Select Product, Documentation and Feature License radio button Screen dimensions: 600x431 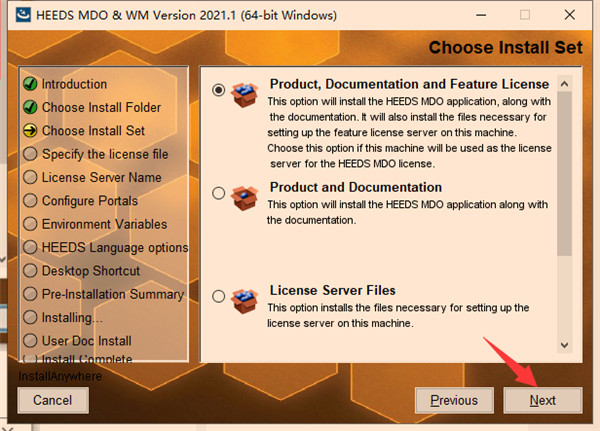pos(218,90)
